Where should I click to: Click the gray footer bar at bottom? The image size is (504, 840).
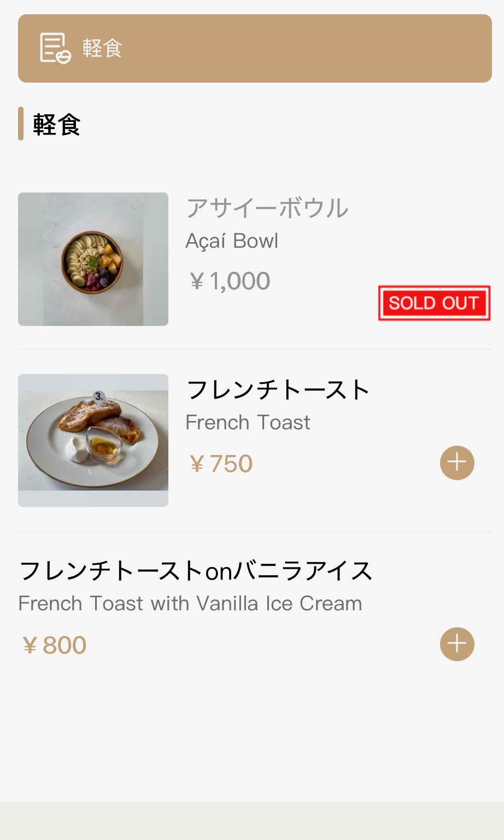point(252,820)
